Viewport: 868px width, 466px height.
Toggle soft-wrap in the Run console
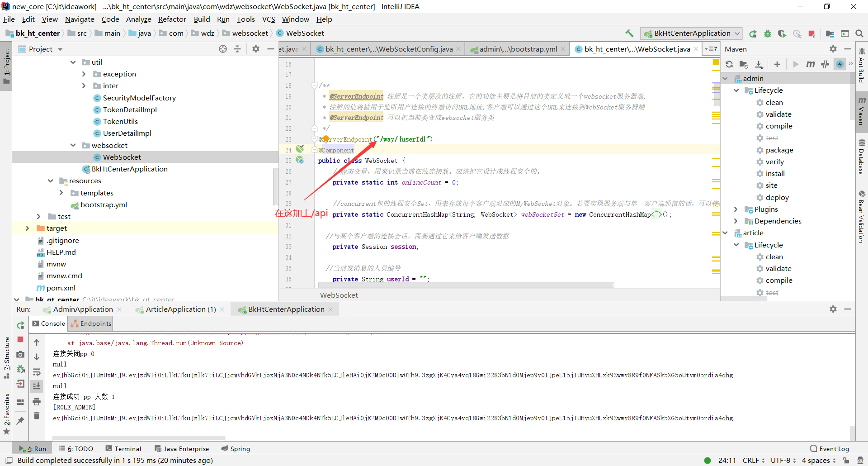(37, 372)
